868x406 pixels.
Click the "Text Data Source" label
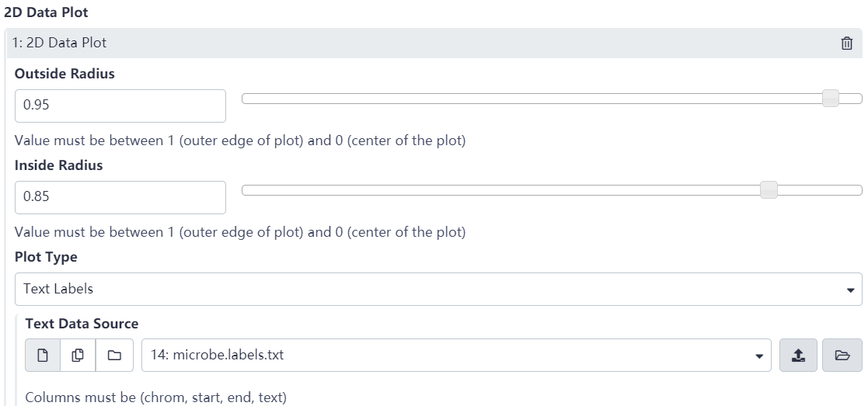[82, 323]
